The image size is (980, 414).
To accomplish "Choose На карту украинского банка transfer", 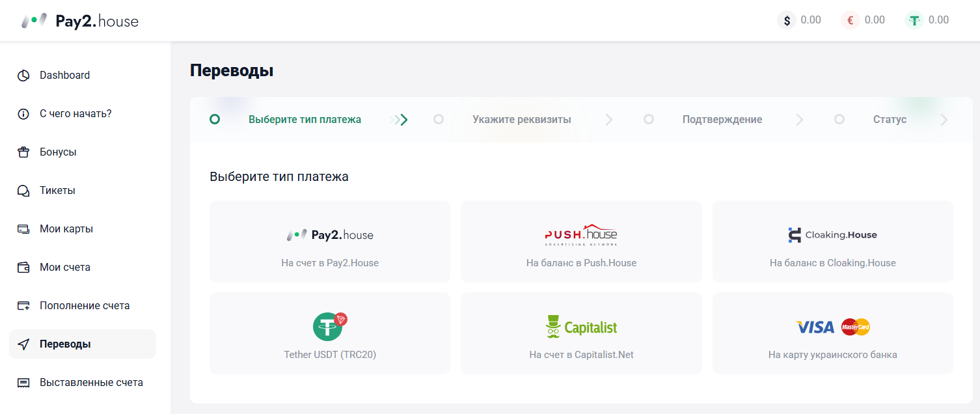I will [x=833, y=333].
